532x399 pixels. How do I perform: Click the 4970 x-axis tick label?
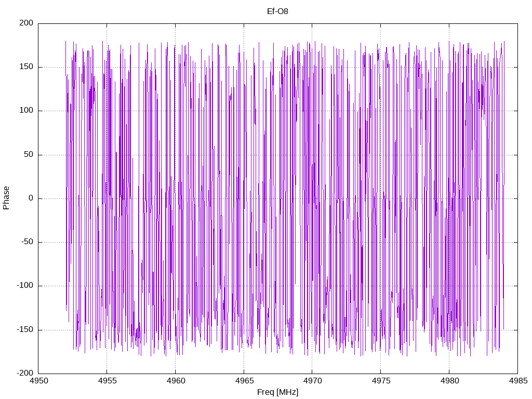pyautogui.click(x=312, y=381)
